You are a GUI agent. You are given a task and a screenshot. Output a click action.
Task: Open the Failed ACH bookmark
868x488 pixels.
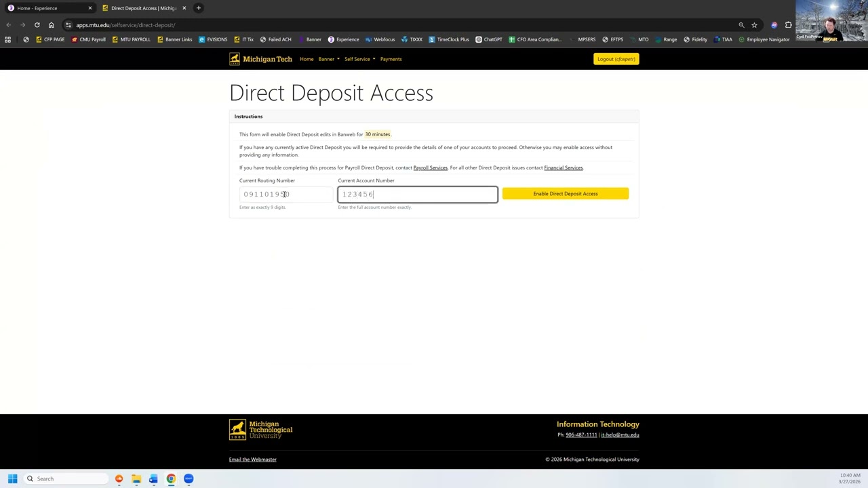(276, 39)
